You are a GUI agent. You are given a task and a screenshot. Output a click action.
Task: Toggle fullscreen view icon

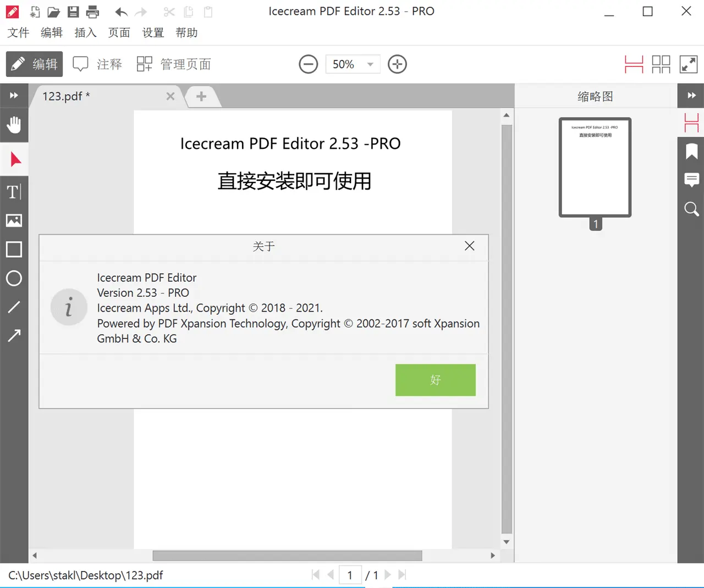[689, 64]
